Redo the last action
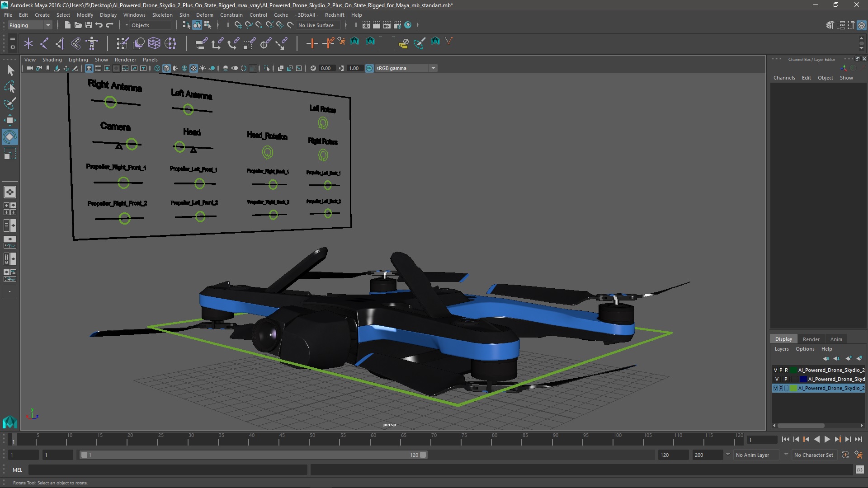Screen dimensions: 868x488 click(109, 25)
